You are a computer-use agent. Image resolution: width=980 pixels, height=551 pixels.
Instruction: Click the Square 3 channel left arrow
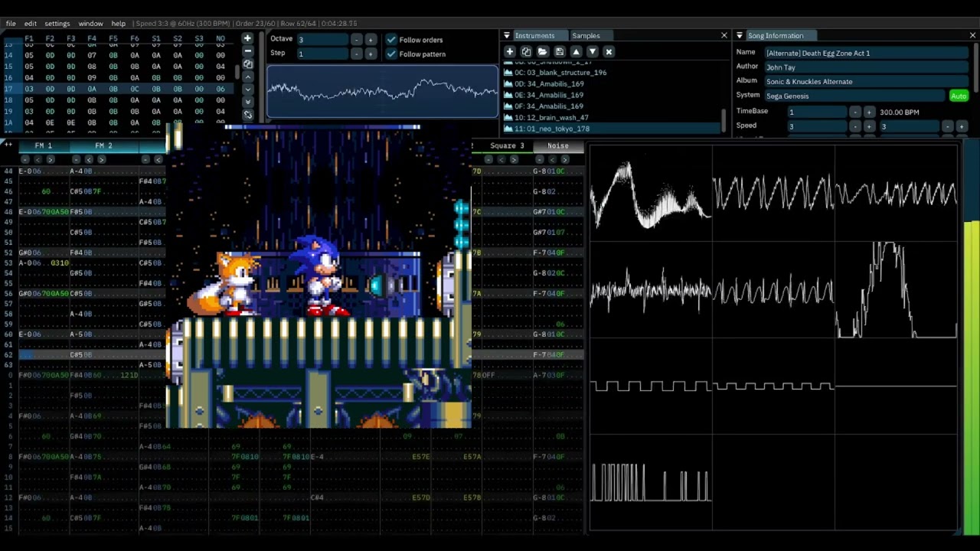click(x=501, y=159)
